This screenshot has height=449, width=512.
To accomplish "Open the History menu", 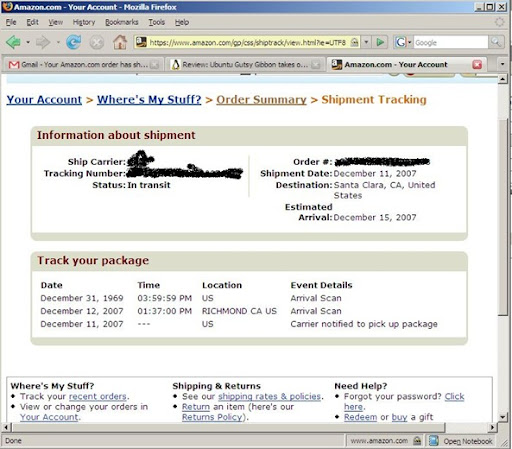I will coord(84,22).
